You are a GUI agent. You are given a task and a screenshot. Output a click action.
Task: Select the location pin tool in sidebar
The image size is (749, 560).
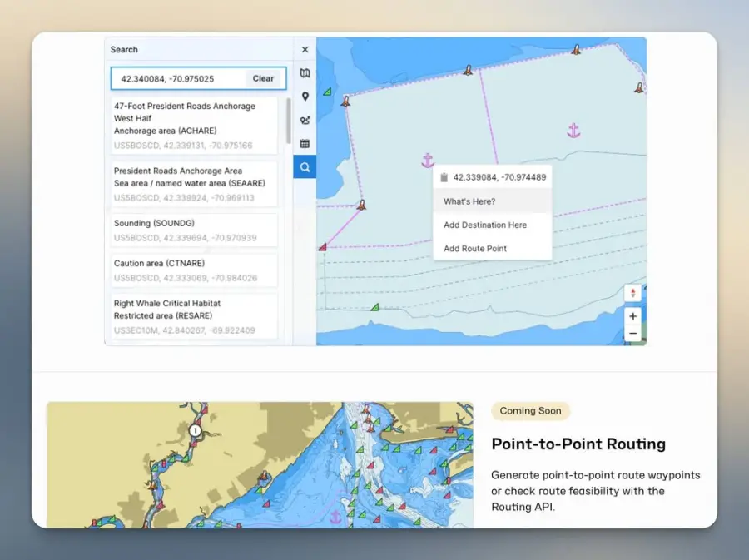(x=305, y=97)
